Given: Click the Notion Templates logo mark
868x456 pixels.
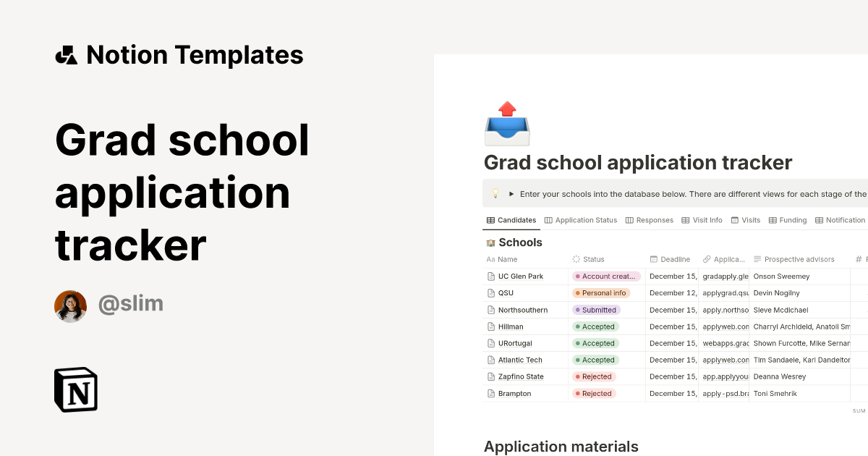Looking at the screenshot, I should click(x=65, y=54).
